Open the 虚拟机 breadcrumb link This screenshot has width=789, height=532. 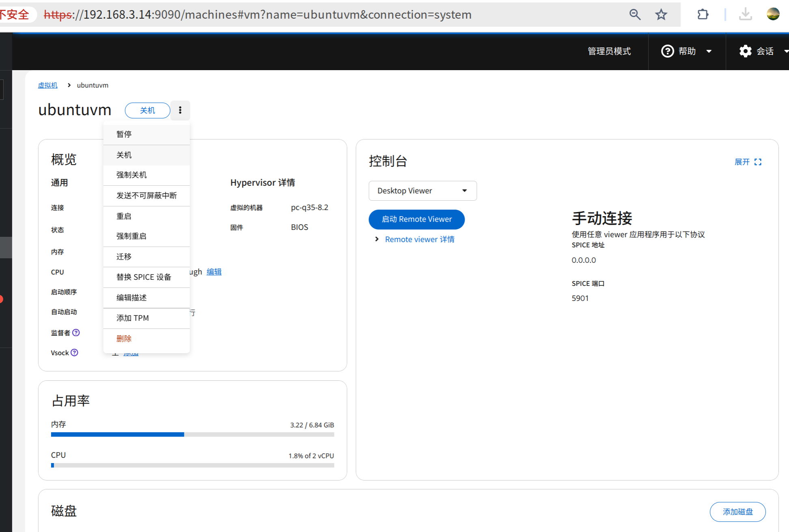[x=48, y=85]
